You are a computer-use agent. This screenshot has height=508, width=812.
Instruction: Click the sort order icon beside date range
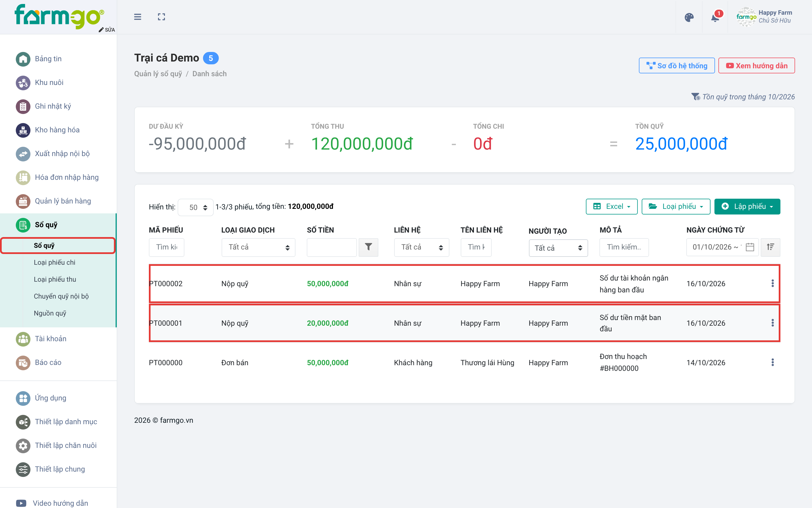[770, 247]
